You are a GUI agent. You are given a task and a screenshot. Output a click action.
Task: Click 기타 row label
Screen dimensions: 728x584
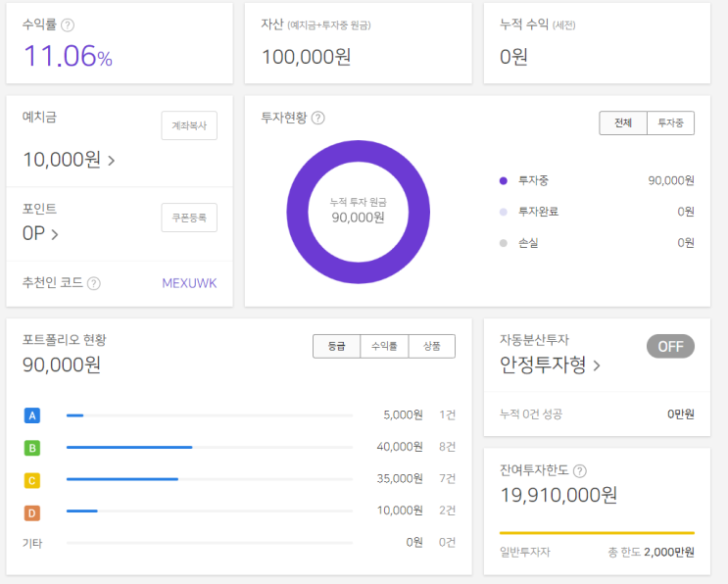coord(32,543)
